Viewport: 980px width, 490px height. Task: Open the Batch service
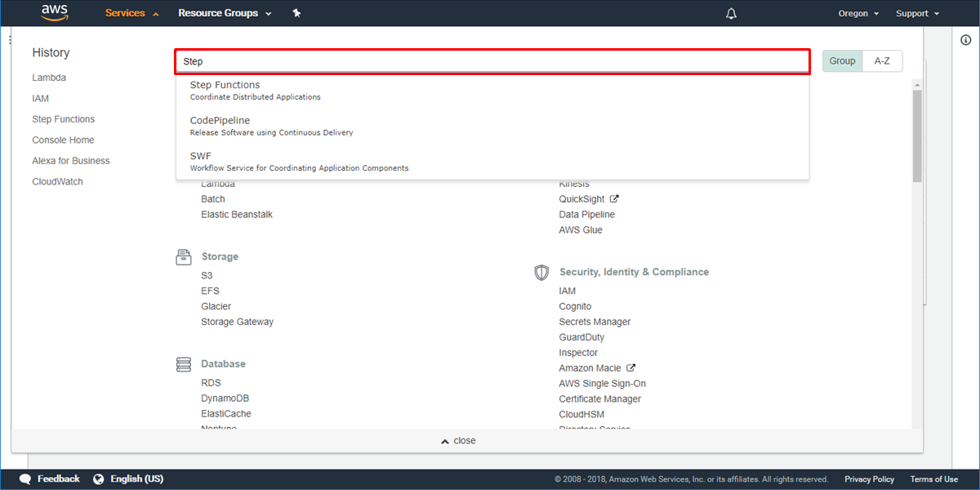213,199
